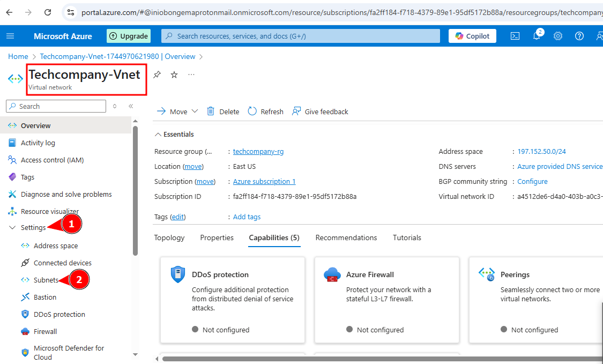Switch to the Properties tab
This screenshot has height=364, width=603.
(x=217, y=237)
